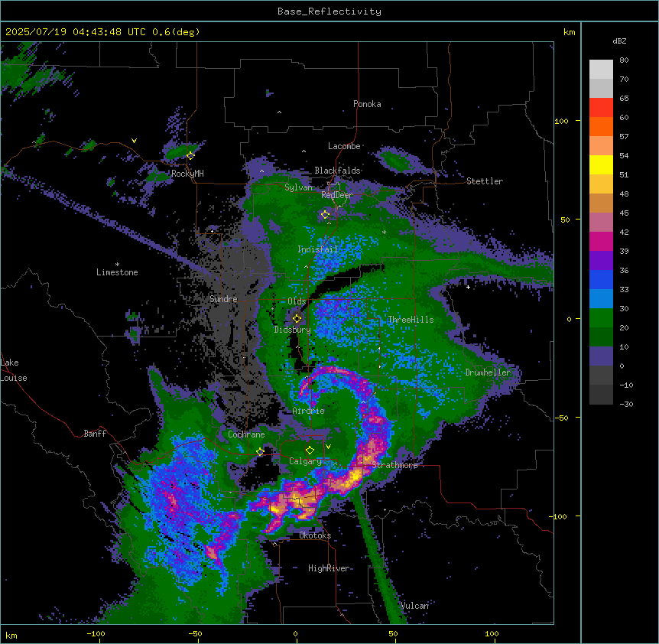Click the RockyMH label
Viewport: 659px width, 644px height.
(x=187, y=174)
